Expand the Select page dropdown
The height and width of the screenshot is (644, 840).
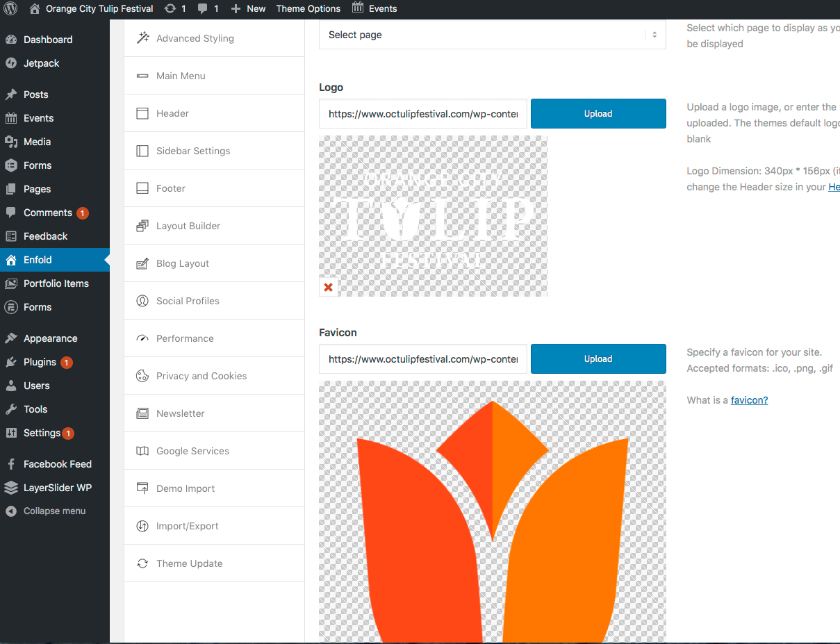(492, 35)
